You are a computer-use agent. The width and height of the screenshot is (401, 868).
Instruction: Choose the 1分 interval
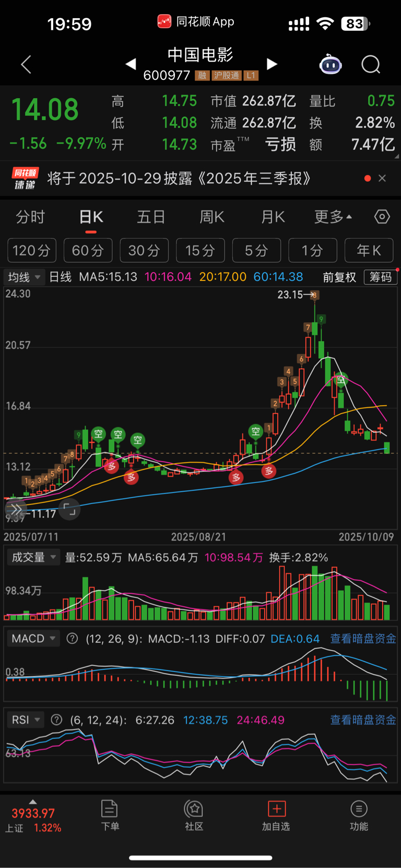313,251
